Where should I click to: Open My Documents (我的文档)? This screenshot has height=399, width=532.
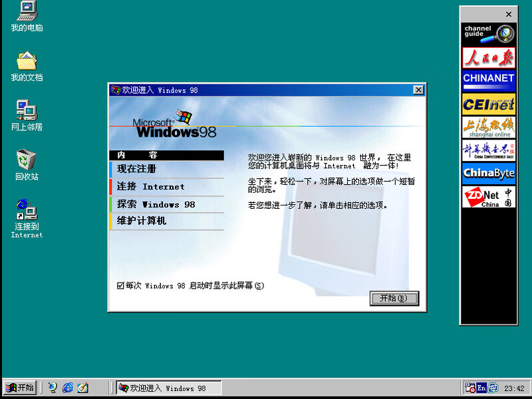[25, 63]
